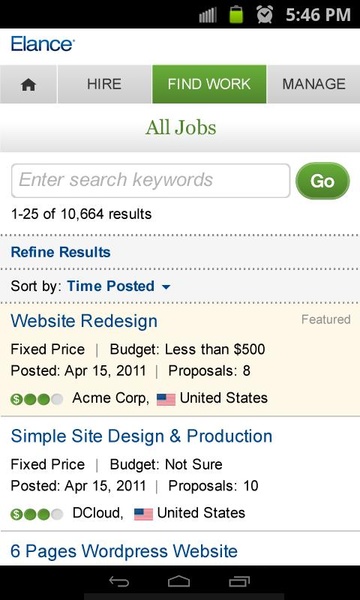Select the FIND WORK tab

point(209,84)
